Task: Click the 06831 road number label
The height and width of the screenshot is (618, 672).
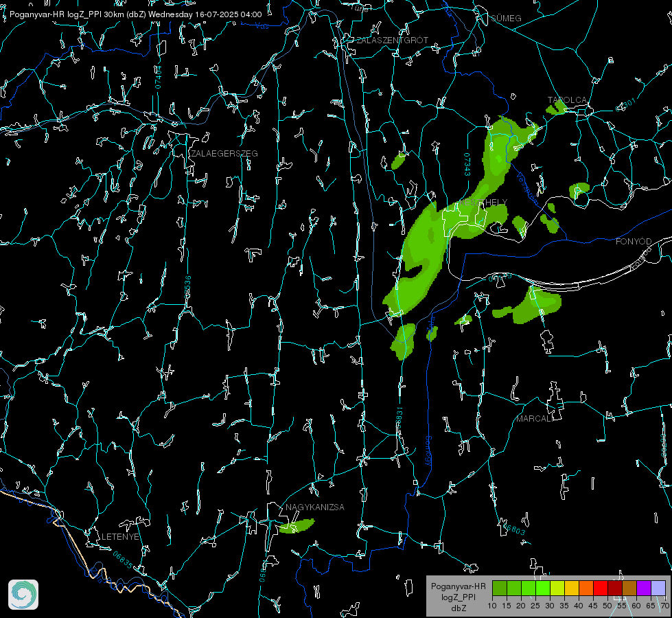Action: point(399,418)
